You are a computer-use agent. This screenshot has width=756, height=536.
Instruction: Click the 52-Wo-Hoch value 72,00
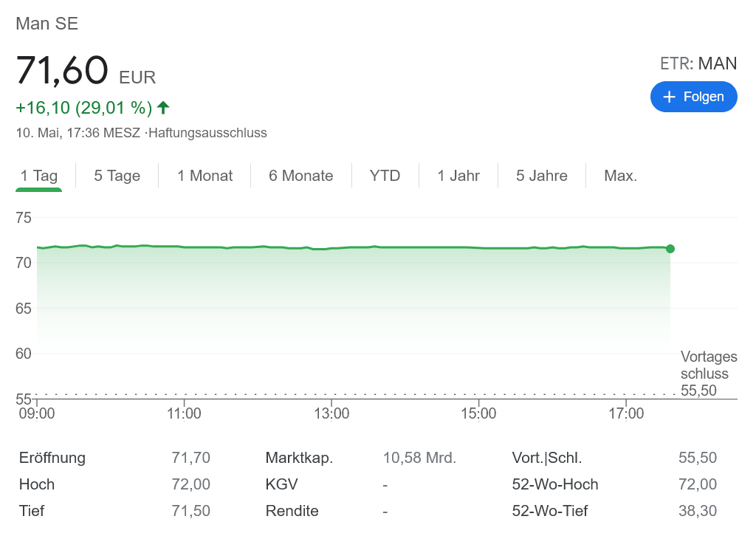click(697, 484)
